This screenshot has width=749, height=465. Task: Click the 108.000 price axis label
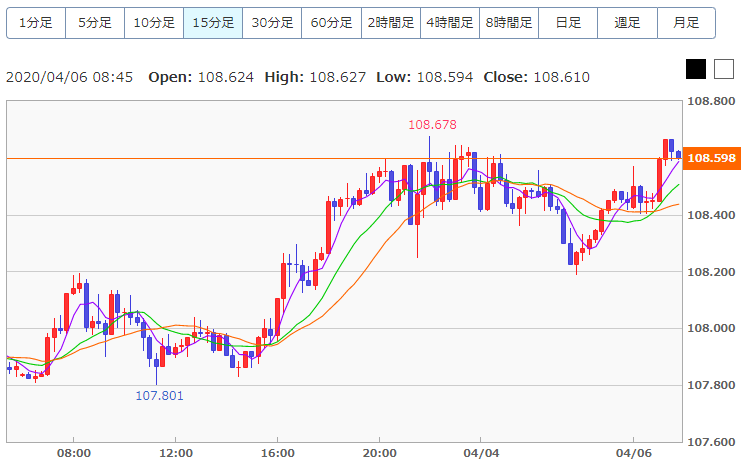click(711, 328)
